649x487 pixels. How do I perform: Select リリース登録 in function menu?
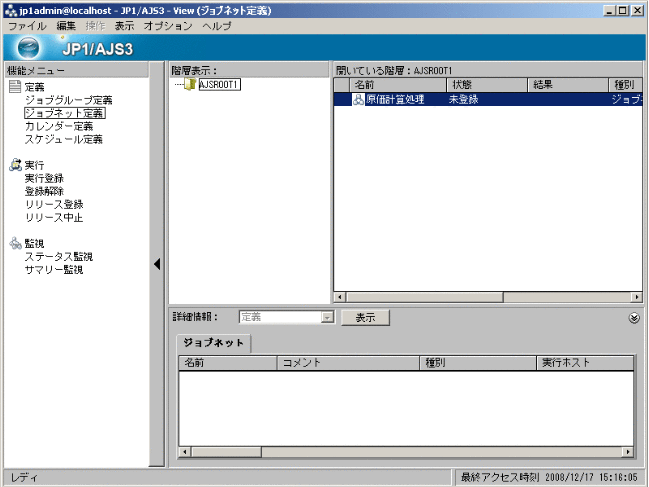point(54,204)
